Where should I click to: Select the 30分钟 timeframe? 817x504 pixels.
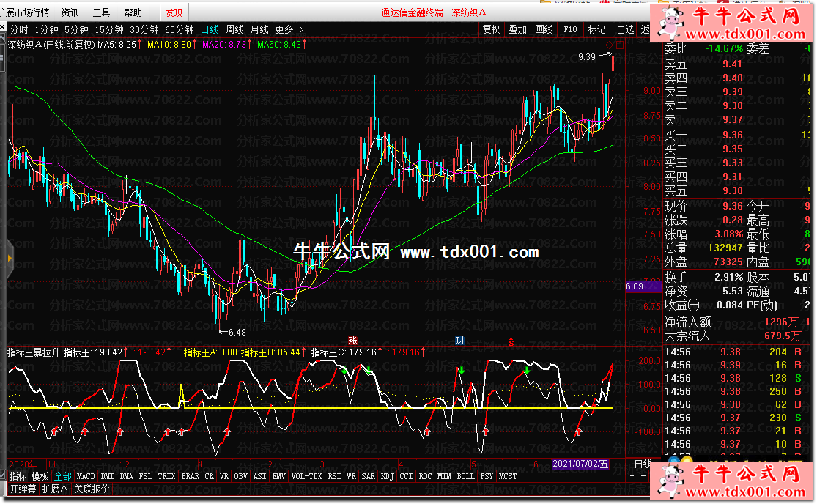pos(144,30)
